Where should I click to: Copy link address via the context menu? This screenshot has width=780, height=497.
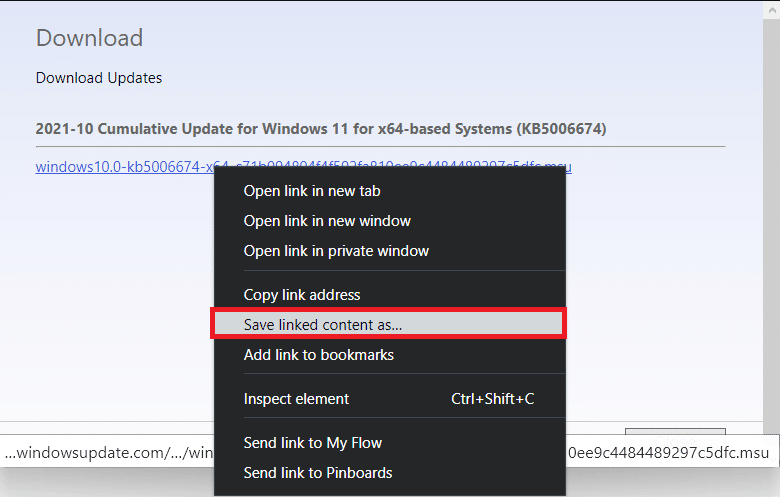(x=302, y=295)
